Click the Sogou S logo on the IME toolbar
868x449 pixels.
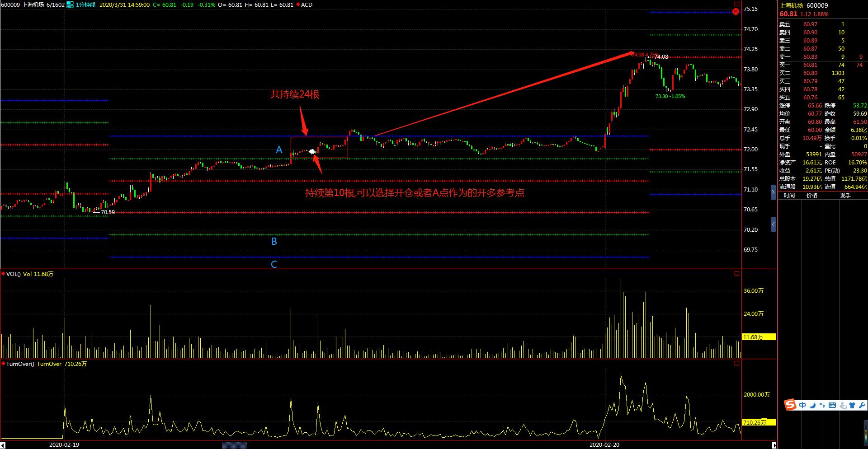point(790,405)
